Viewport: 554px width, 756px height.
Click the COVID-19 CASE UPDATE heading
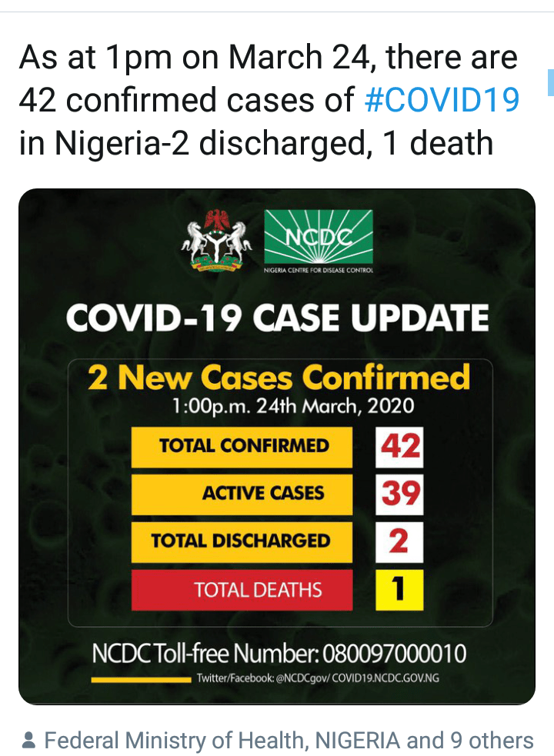[277, 318]
